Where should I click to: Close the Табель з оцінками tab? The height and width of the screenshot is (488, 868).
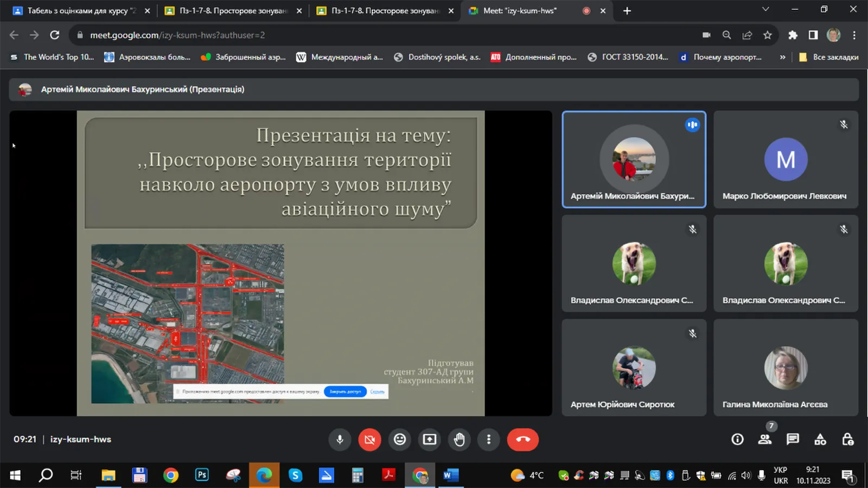[147, 11]
